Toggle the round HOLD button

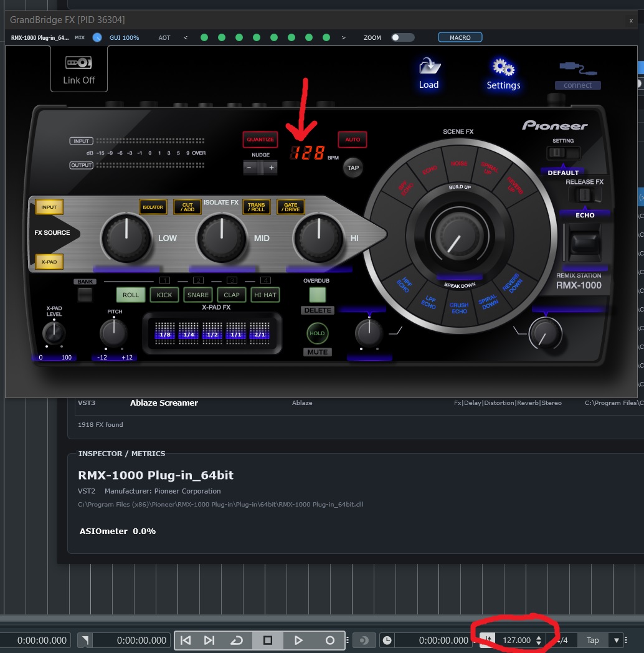(x=317, y=333)
